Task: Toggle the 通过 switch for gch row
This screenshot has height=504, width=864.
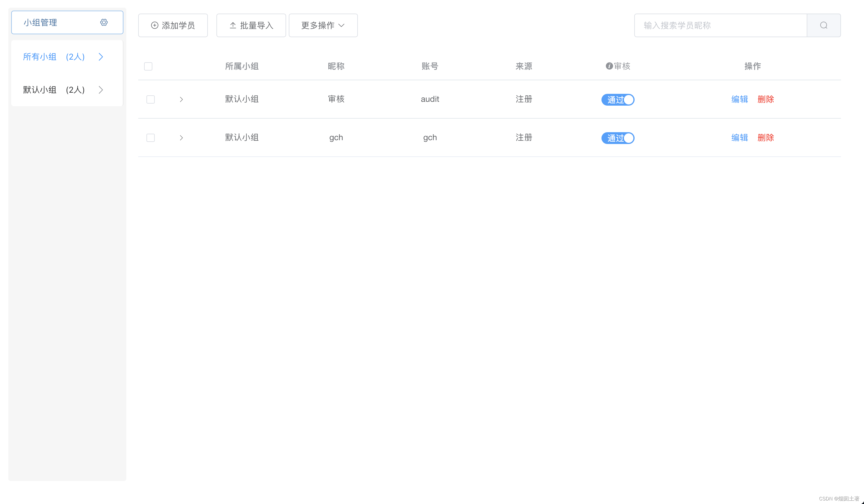Action: 618,138
